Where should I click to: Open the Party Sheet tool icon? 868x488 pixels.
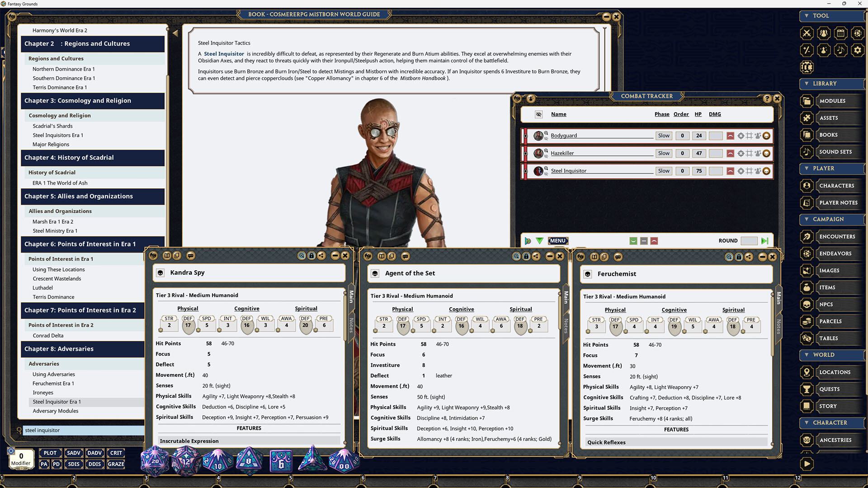[x=824, y=33]
